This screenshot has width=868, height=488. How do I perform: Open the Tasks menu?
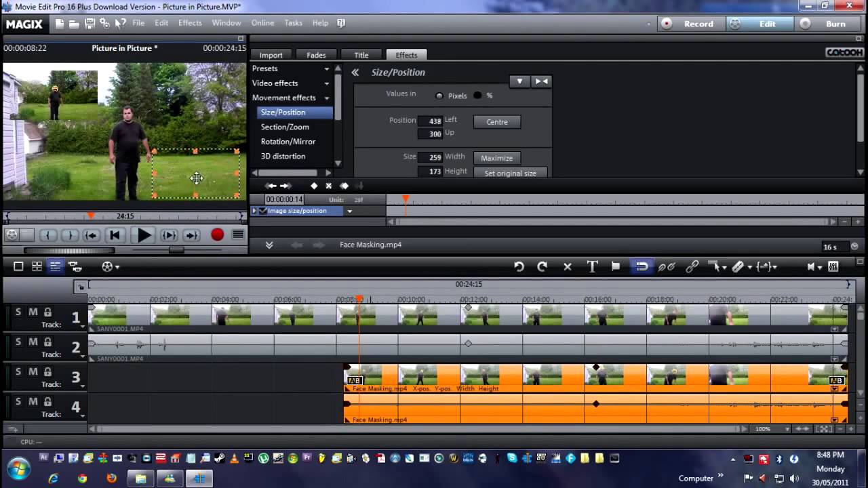pyautogui.click(x=293, y=23)
